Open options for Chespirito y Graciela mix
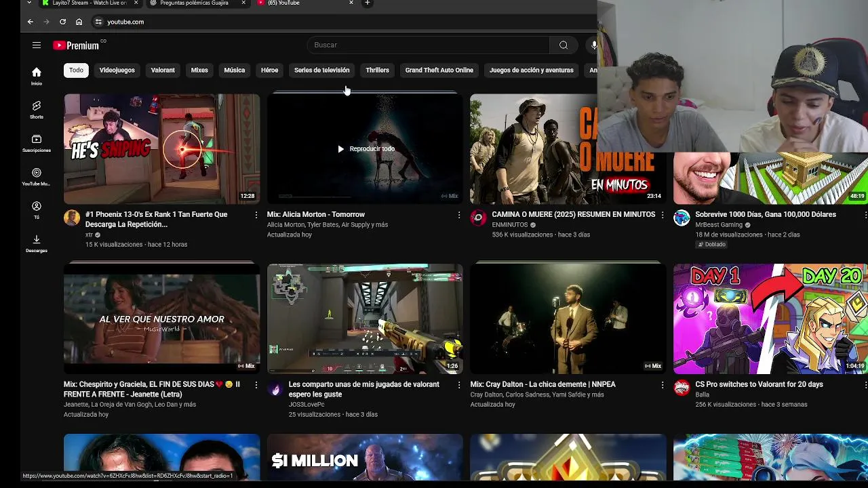The height and width of the screenshot is (488, 868). pos(256,385)
